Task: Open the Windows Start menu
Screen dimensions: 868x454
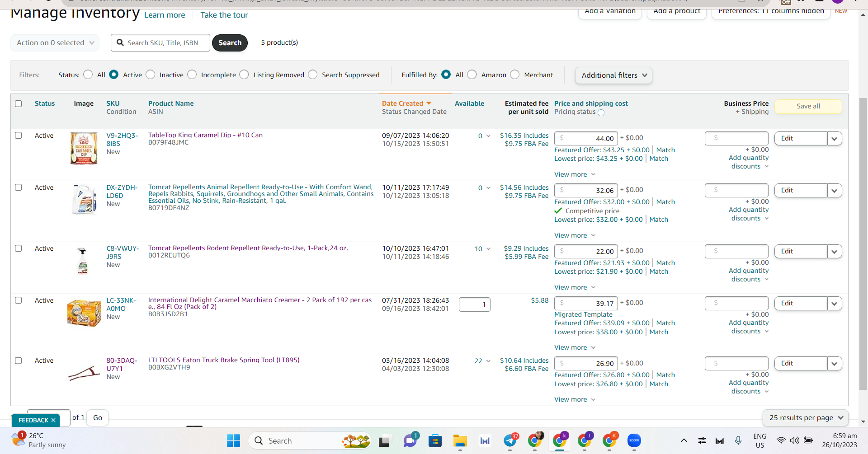Action: [233, 440]
